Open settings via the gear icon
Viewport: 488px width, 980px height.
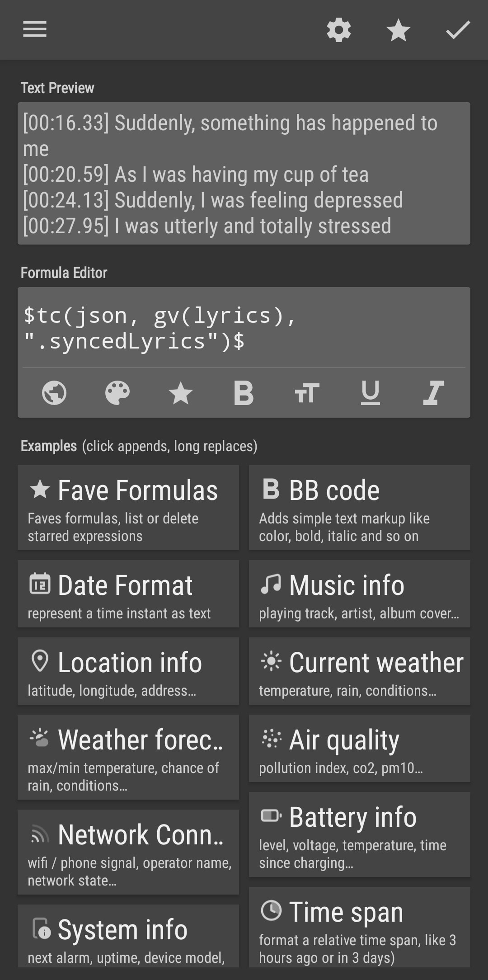tap(339, 30)
